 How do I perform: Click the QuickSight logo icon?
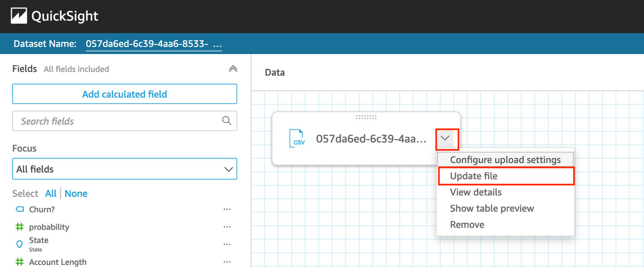click(19, 16)
